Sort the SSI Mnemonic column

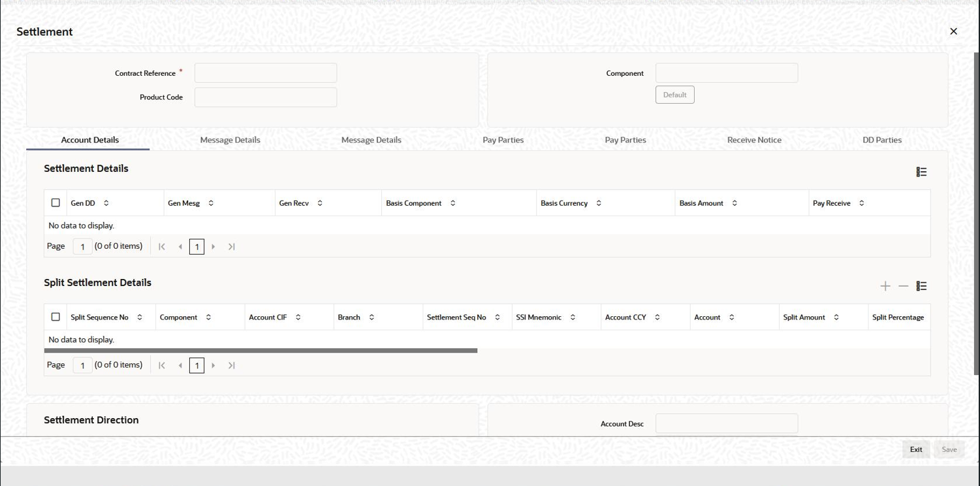573,317
